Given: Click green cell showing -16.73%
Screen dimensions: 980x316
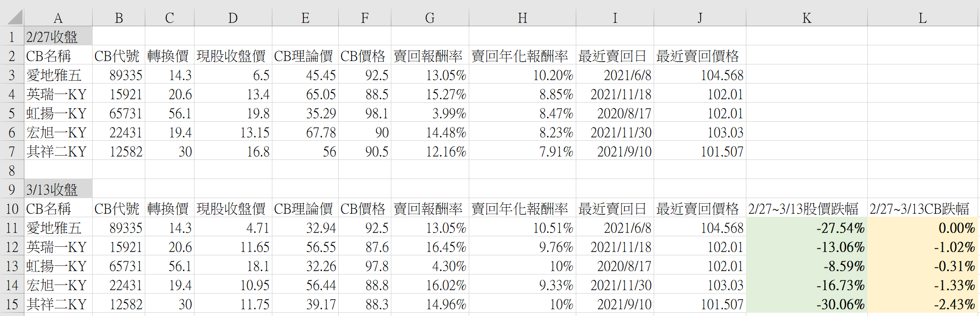Looking at the screenshot, I should click(x=807, y=285).
